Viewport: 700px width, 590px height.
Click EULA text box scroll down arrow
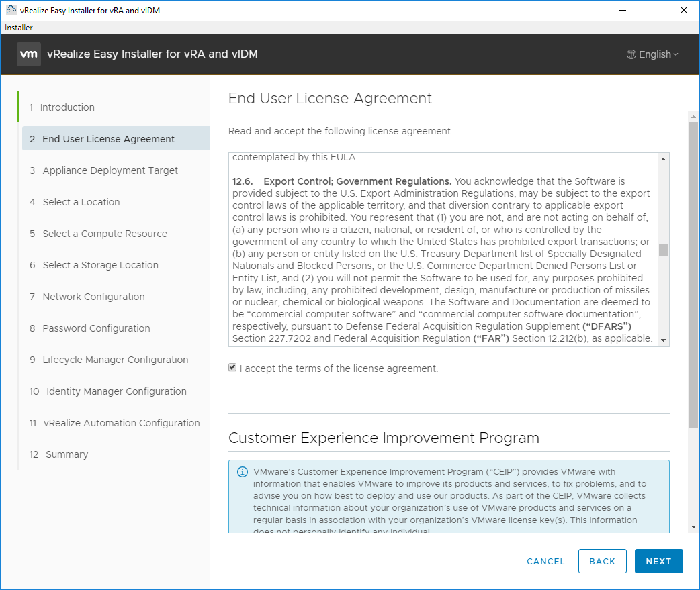(x=664, y=340)
